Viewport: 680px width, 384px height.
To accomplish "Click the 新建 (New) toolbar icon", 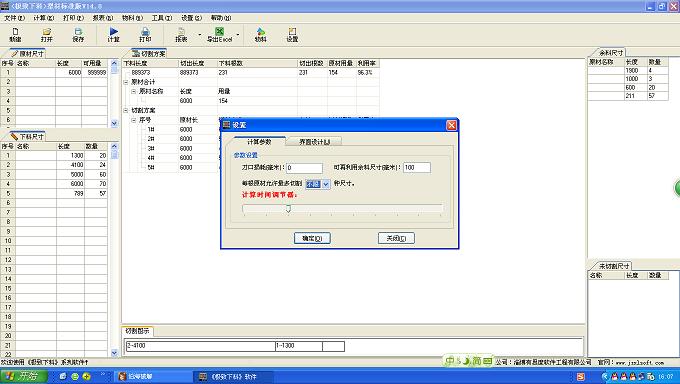I will (15, 35).
